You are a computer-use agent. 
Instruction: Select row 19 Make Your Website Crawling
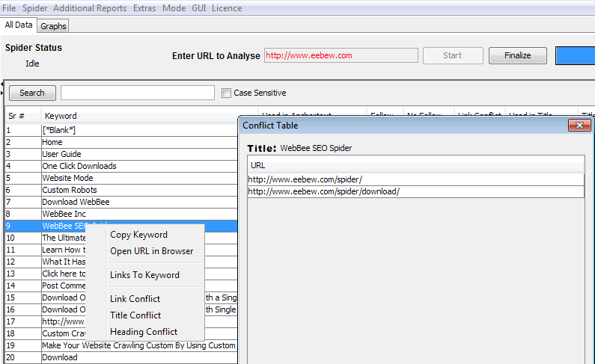[121, 345]
